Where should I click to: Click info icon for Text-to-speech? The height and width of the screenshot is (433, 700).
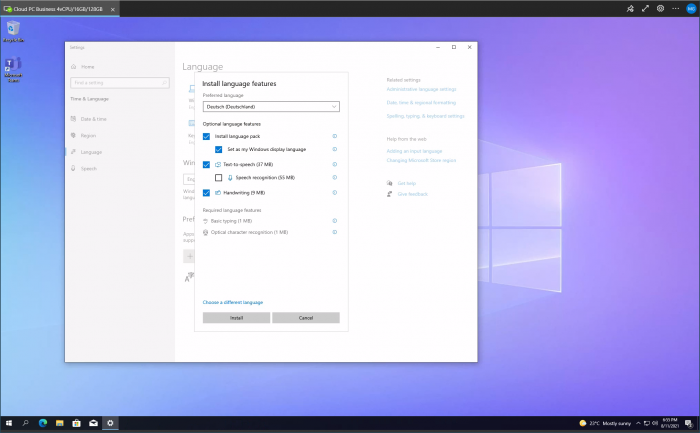click(x=334, y=164)
